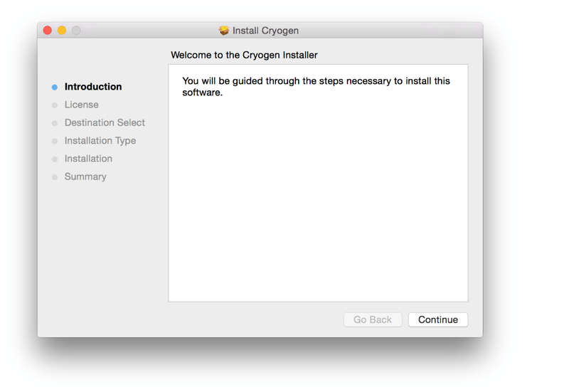Click the disabled gray zoom button

[76, 31]
